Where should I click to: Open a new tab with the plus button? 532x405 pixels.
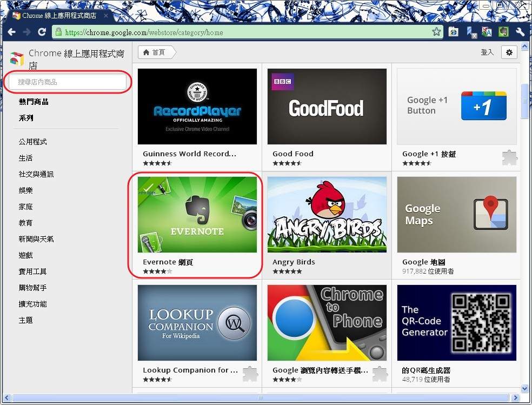pos(122,16)
